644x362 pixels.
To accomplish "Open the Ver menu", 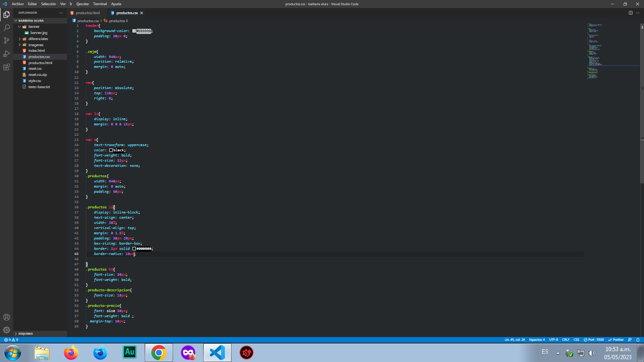I will tap(63, 4).
